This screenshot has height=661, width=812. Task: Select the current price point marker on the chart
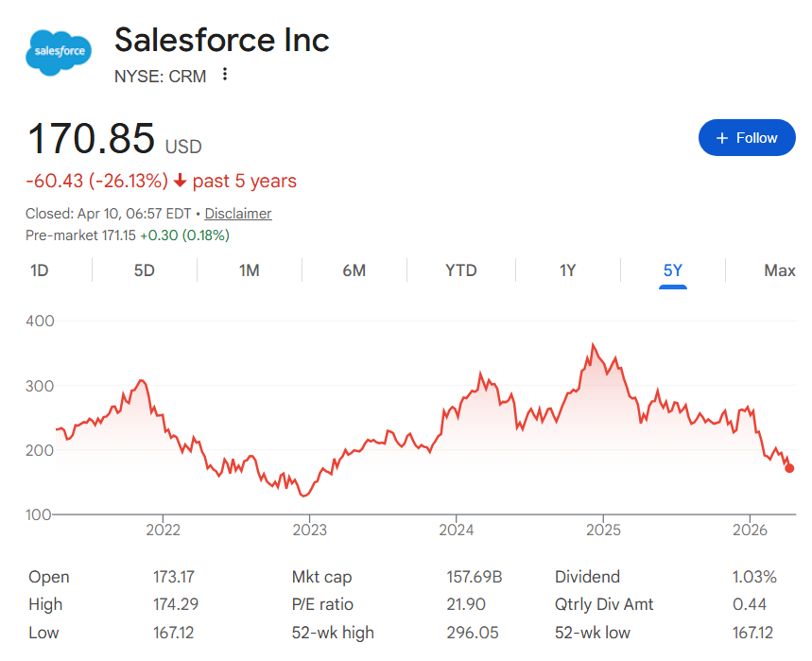[x=789, y=467]
